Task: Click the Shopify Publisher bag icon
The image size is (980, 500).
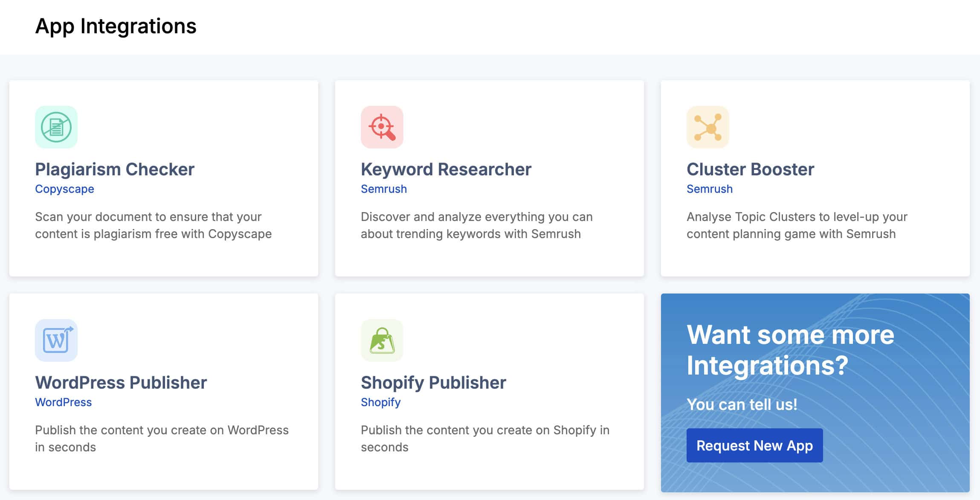Action: [x=382, y=340]
